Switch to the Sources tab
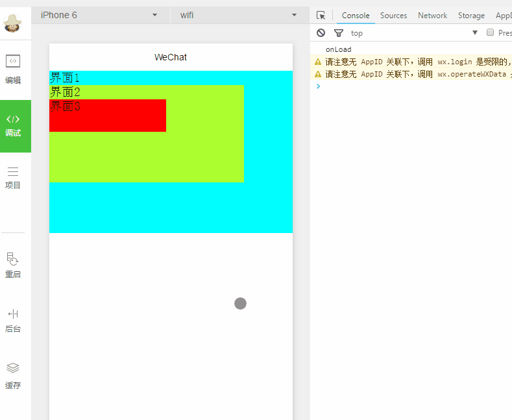Viewport: 512px width, 420px height. click(393, 16)
